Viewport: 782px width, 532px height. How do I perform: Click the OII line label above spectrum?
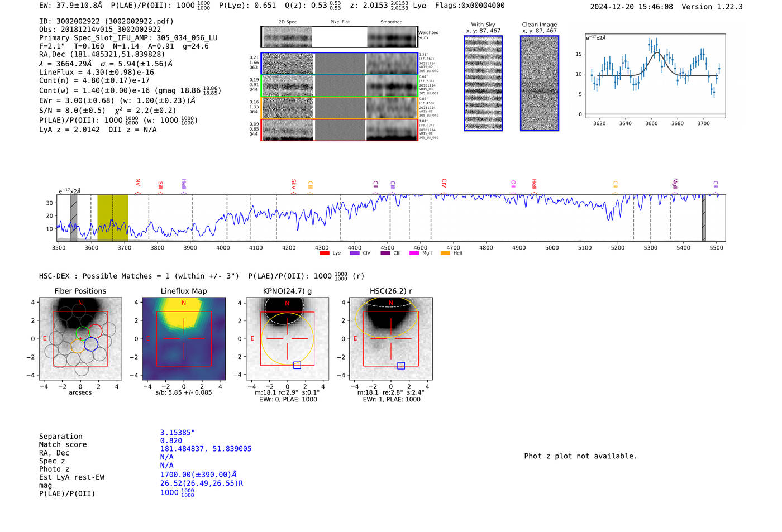(x=513, y=184)
